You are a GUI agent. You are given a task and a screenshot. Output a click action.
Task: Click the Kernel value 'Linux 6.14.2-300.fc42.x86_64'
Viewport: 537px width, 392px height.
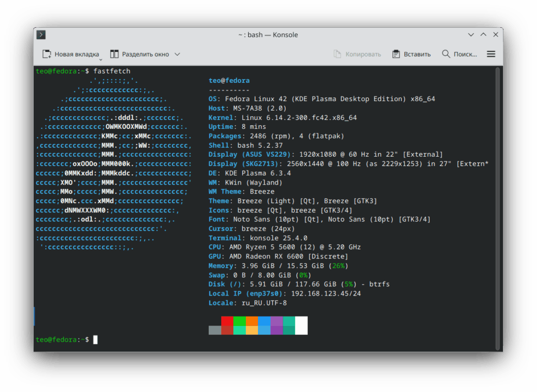tap(299, 117)
